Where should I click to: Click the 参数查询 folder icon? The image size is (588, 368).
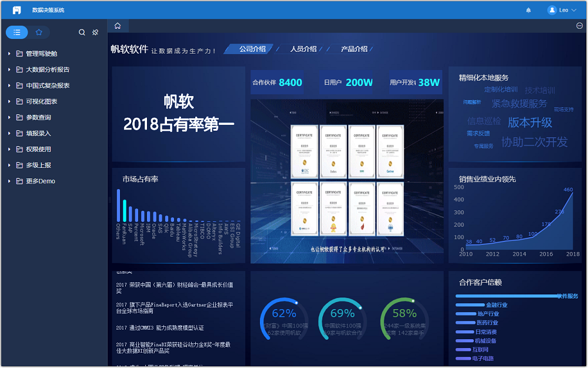tap(19, 118)
